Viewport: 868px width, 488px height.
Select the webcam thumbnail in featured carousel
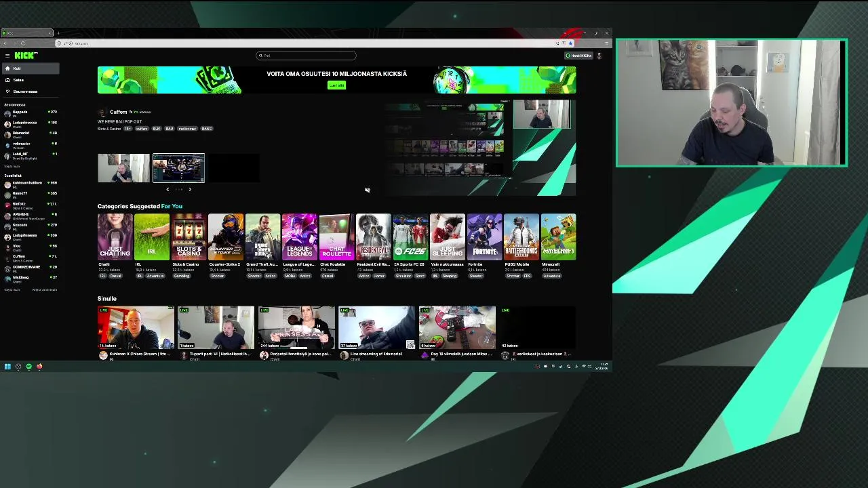pos(123,168)
